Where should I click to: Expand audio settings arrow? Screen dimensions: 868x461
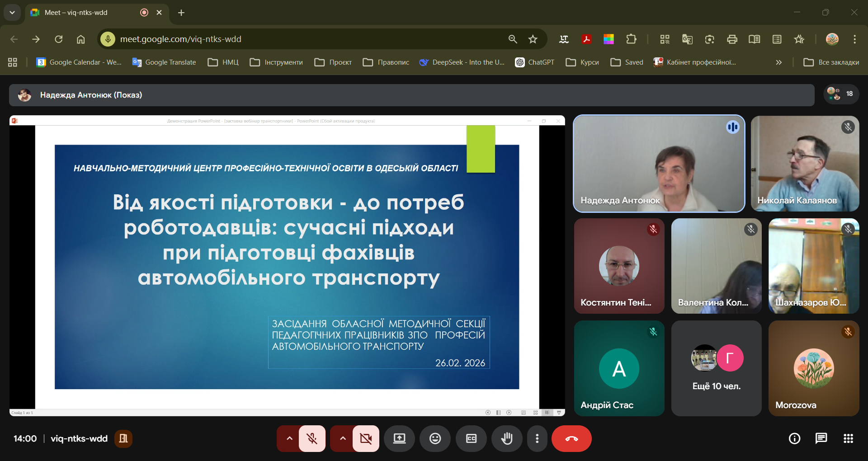289,438
